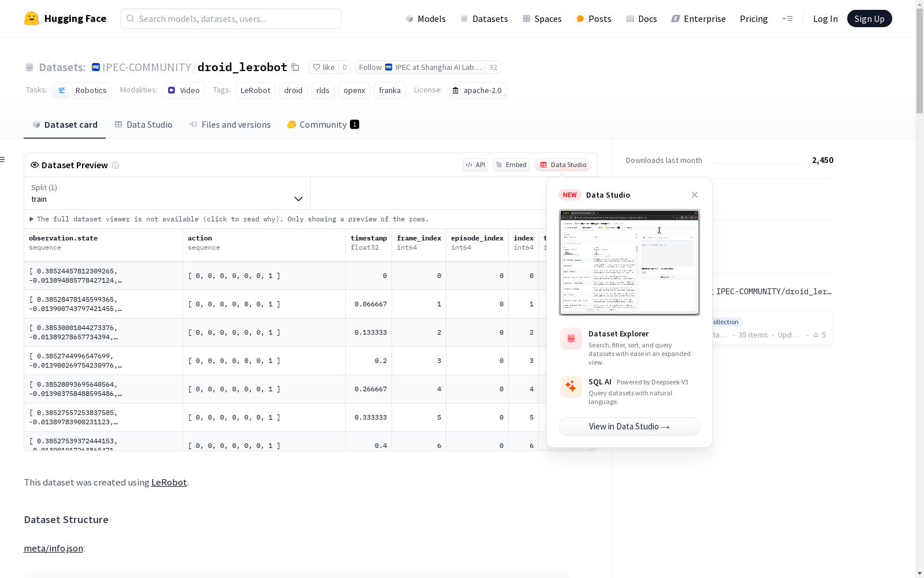Open Enterprise in the top navigation

coord(698,18)
